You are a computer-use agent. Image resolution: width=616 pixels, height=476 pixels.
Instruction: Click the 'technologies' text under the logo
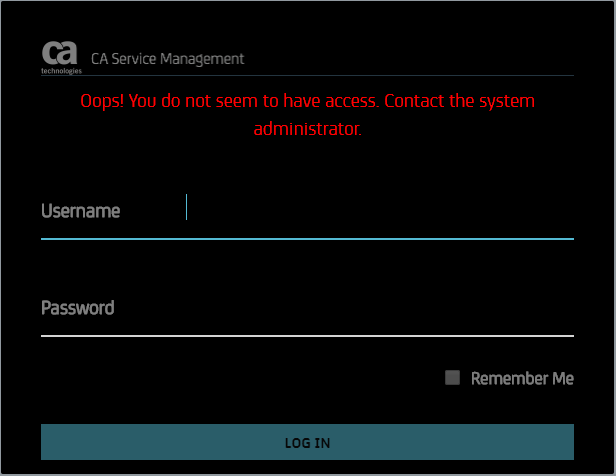click(x=61, y=72)
